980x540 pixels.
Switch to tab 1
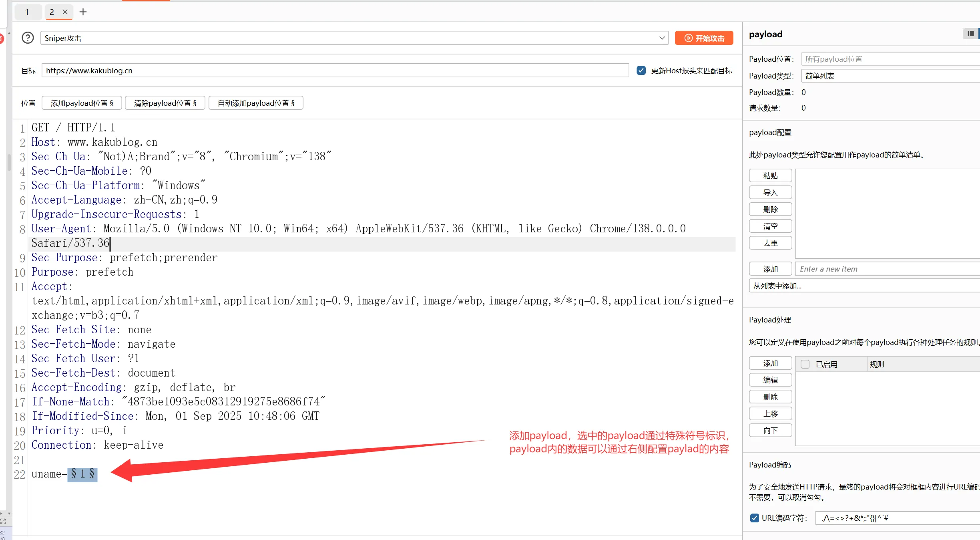tap(27, 12)
